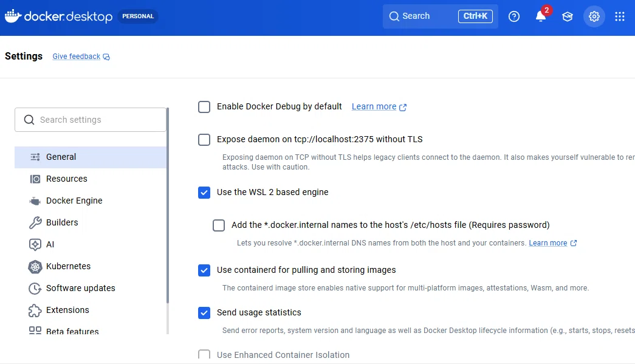Click the Settings page heading
This screenshot has height=364, width=635.
coord(24,57)
